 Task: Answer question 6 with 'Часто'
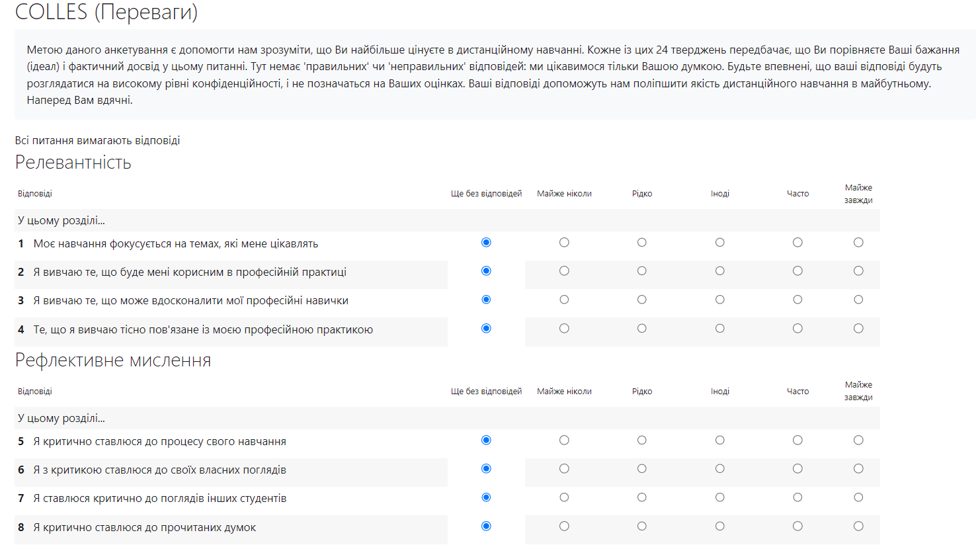798,469
